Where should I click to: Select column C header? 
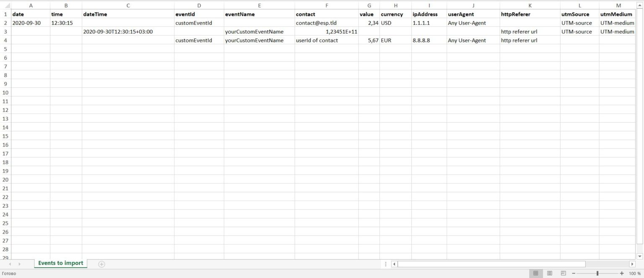coord(128,5)
